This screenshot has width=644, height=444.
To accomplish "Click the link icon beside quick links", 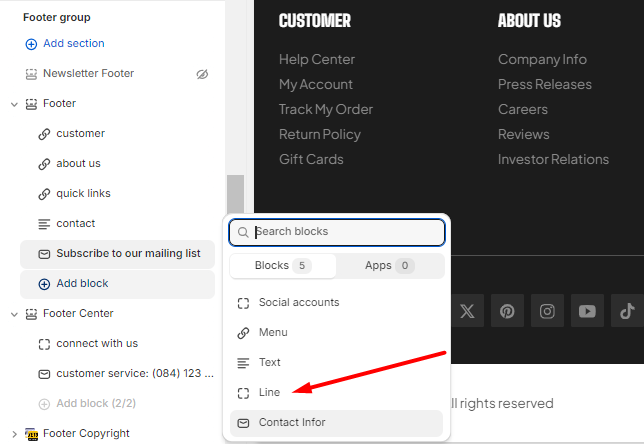I will (44, 194).
